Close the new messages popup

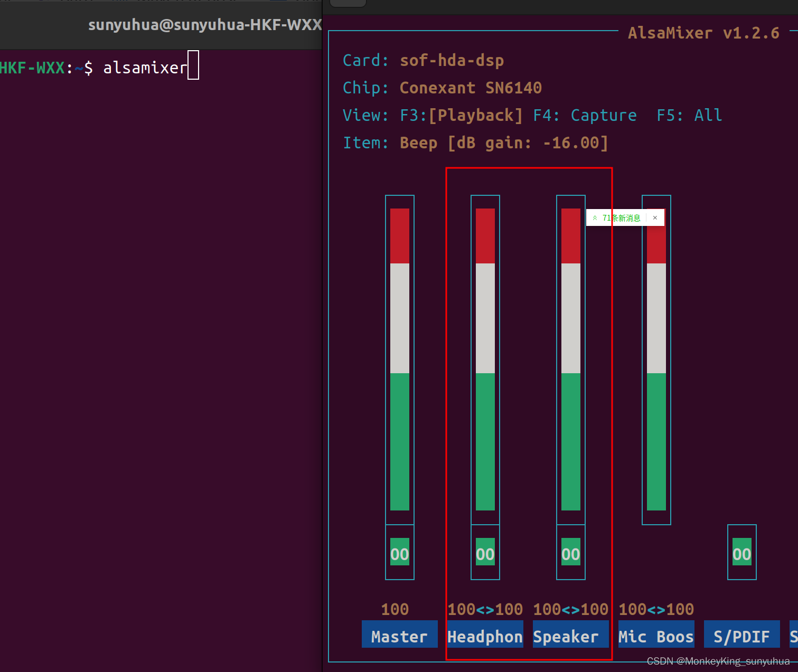(x=655, y=217)
